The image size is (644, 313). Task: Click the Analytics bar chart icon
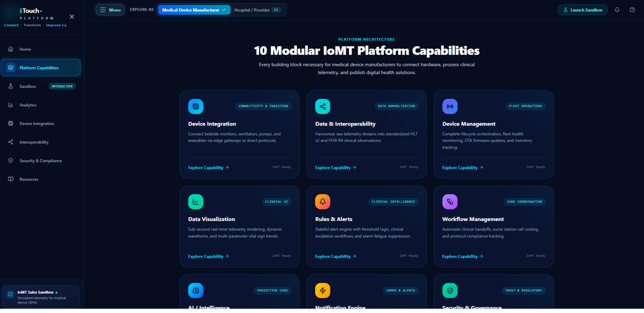pos(11,105)
